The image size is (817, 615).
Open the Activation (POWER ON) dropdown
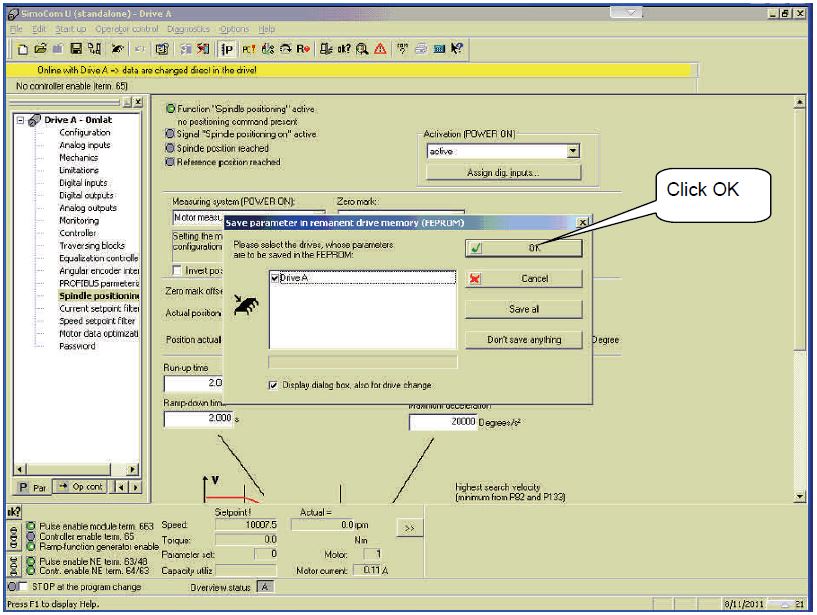(x=573, y=151)
